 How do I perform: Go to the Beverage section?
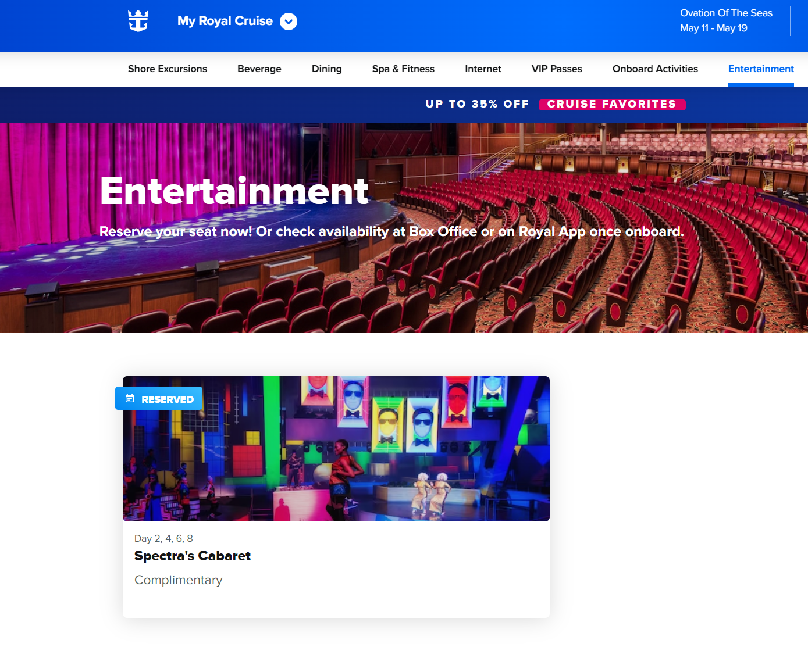pos(259,69)
